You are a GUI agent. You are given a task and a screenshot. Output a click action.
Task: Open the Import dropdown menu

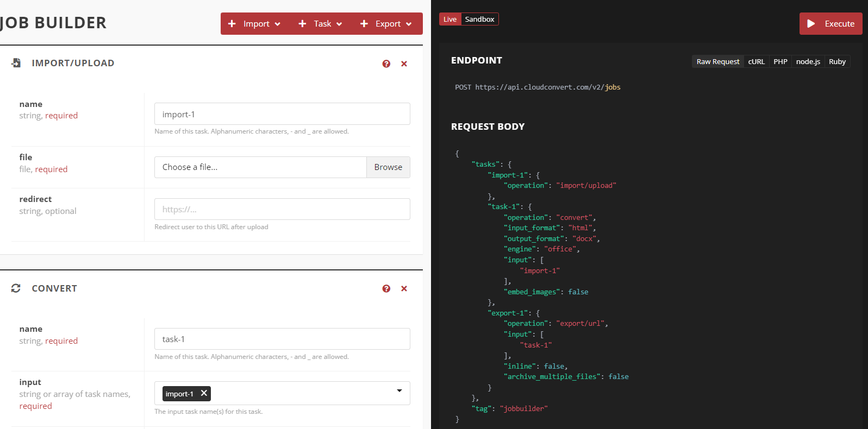(x=254, y=24)
